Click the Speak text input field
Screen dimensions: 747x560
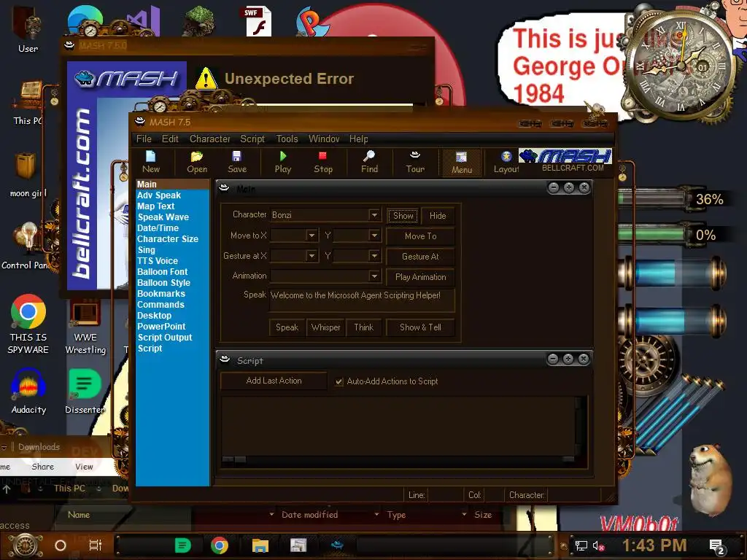pyautogui.click(x=362, y=300)
